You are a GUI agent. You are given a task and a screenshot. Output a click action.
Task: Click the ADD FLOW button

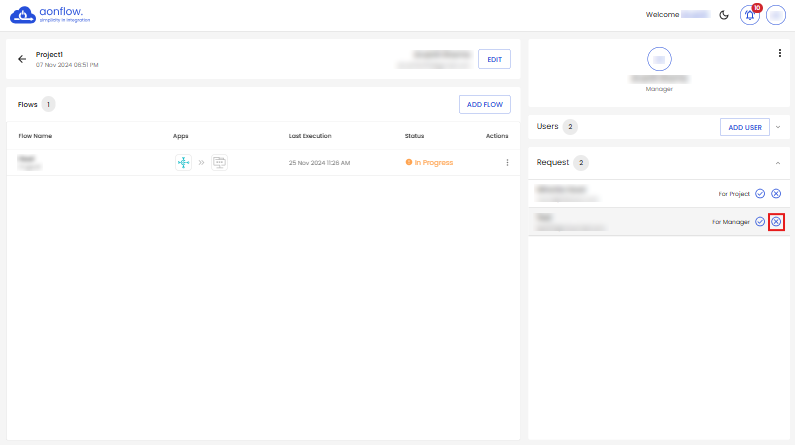click(x=485, y=104)
